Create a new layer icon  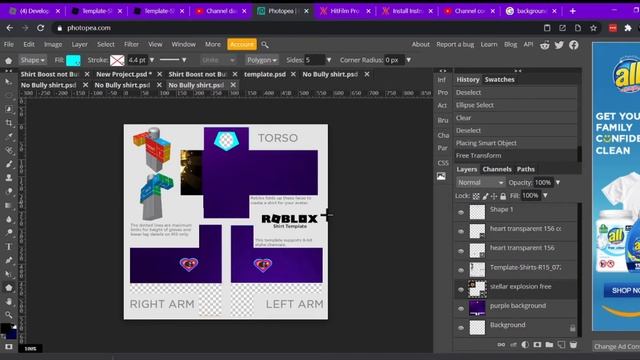(561, 345)
